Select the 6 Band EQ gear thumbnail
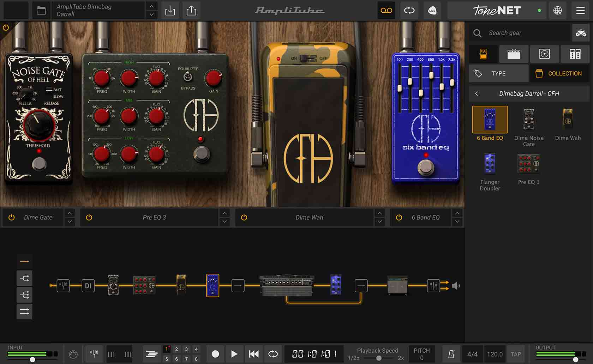 pos(490,120)
